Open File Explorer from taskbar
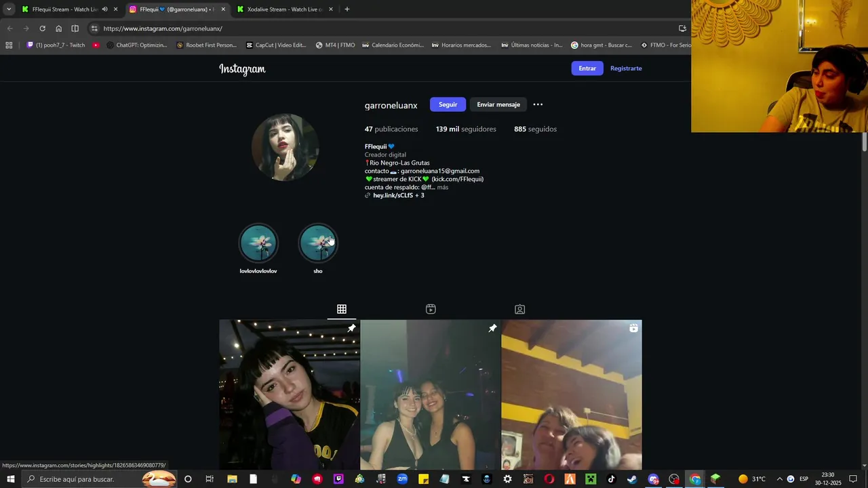Image resolution: width=868 pixels, height=488 pixels. click(x=232, y=479)
